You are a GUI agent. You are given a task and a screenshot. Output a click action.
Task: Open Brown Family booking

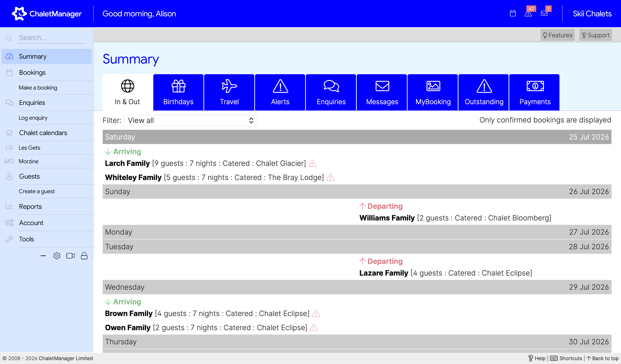point(129,313)
